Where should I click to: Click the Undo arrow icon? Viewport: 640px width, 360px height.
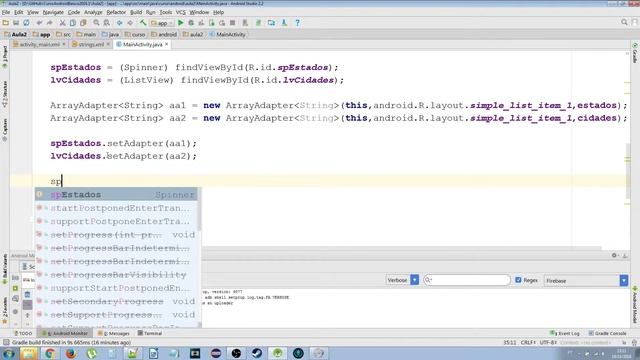[39, 23]
